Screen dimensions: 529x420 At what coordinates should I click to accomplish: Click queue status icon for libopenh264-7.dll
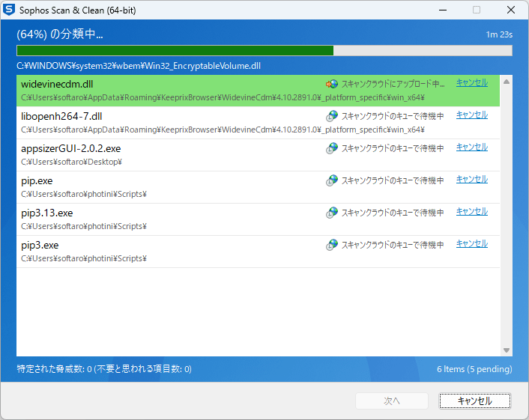(x=332, y=116)
